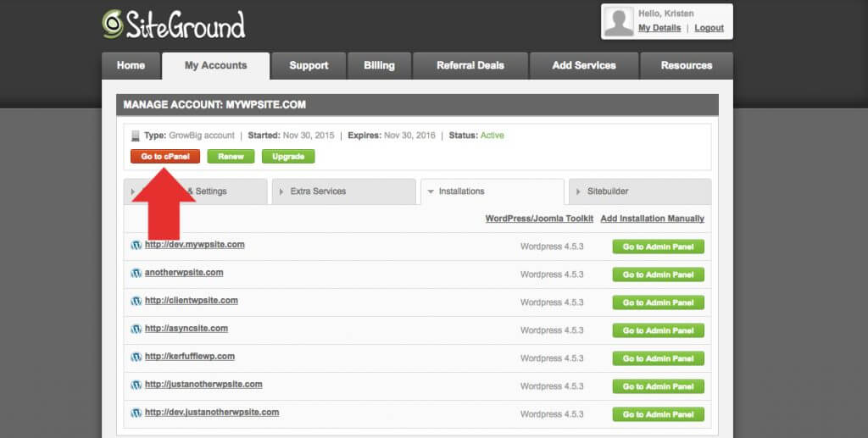
Task: Click the user avatar picture
Action: [x=619, y=21]
